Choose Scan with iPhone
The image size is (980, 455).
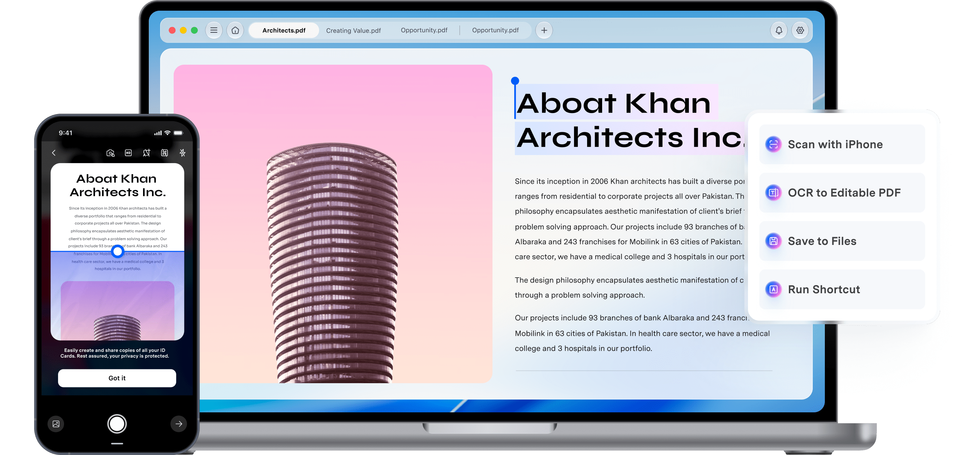coord(842,144)
